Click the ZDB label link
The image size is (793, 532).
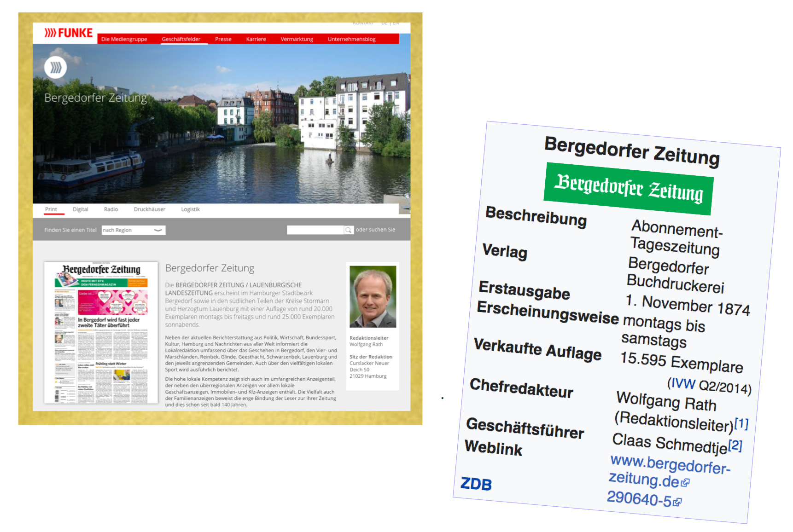coord(476,484)
